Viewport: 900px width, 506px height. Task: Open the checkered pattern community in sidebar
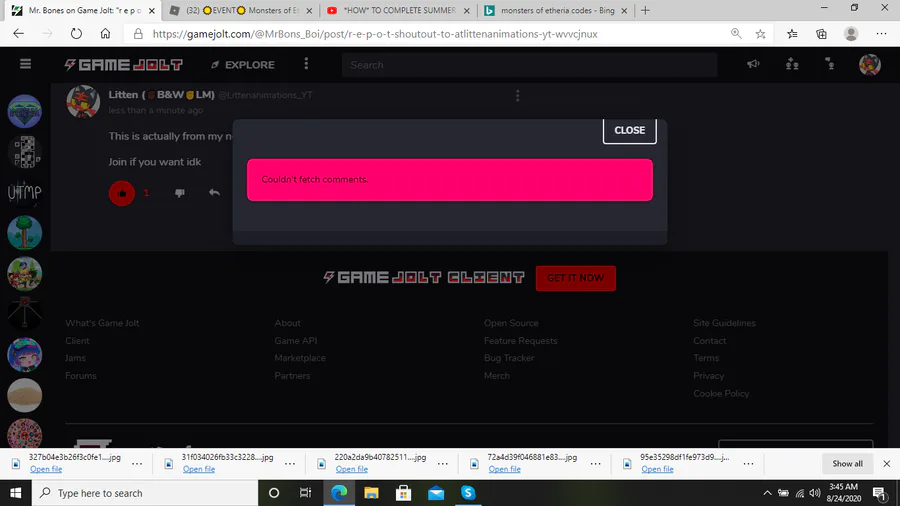25,152
